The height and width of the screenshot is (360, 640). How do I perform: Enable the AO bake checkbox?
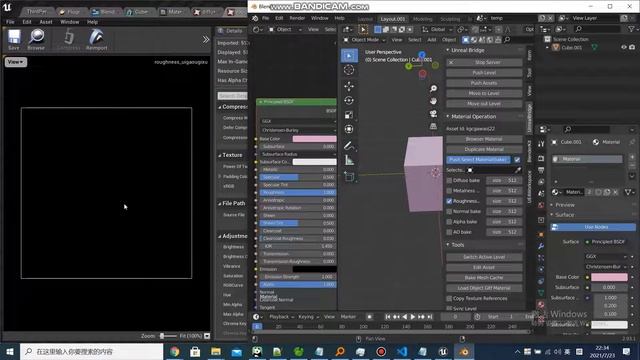coord(449,232)
